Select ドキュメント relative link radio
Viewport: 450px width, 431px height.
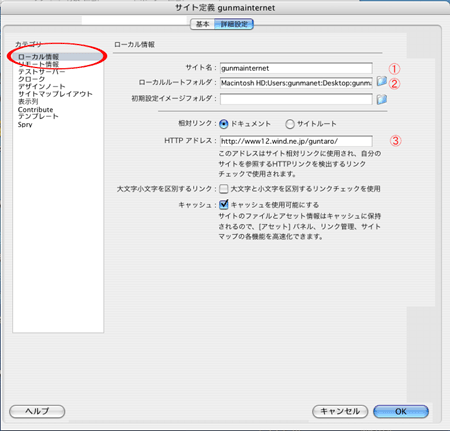click(224, 124)
